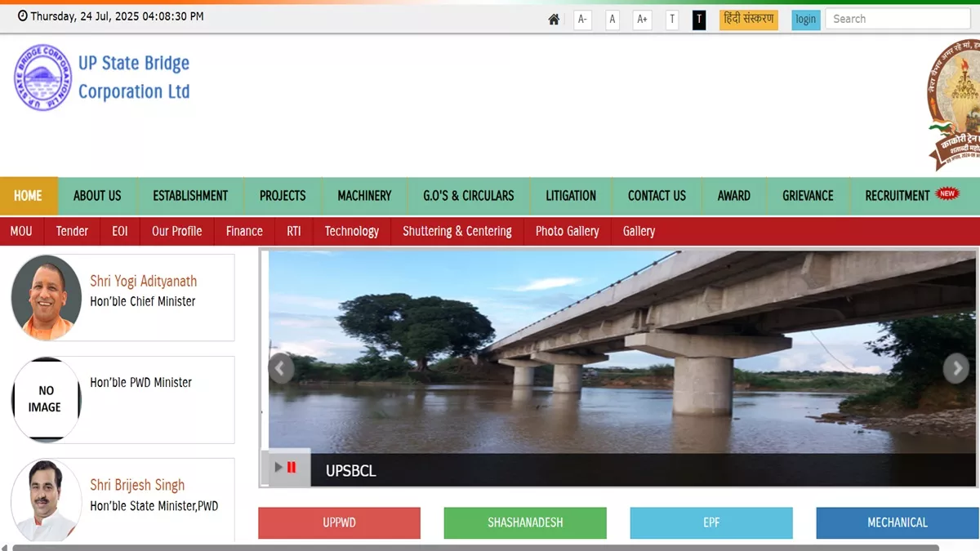This screenshot has height=551, width=980.
Task: Select Tender in the red submenu
Action: (x=72, y=231)
